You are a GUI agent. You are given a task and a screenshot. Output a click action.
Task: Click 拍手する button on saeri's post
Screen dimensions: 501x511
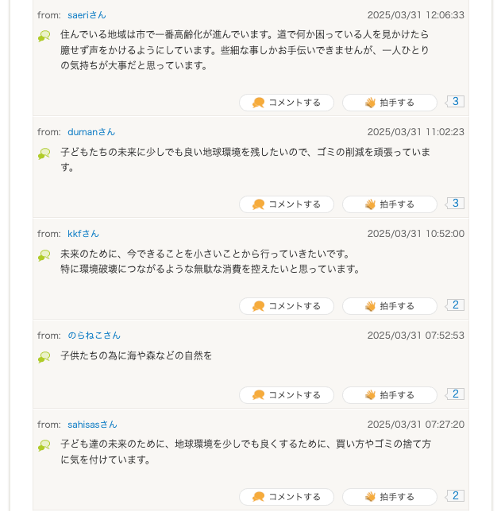[x=389, y=103]
